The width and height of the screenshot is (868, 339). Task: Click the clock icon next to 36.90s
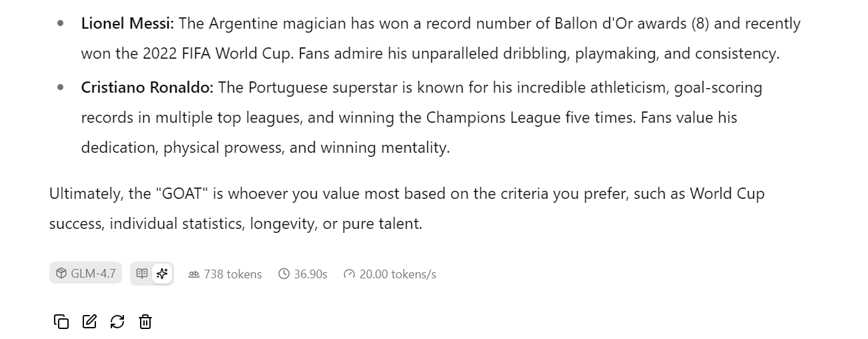pos(284,274)
